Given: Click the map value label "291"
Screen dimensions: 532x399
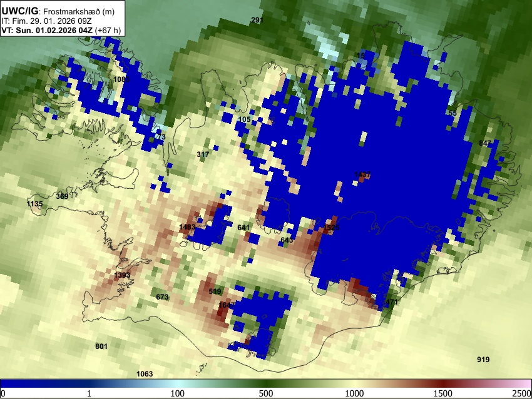Looking at the screenshot, I should [257, 21].
